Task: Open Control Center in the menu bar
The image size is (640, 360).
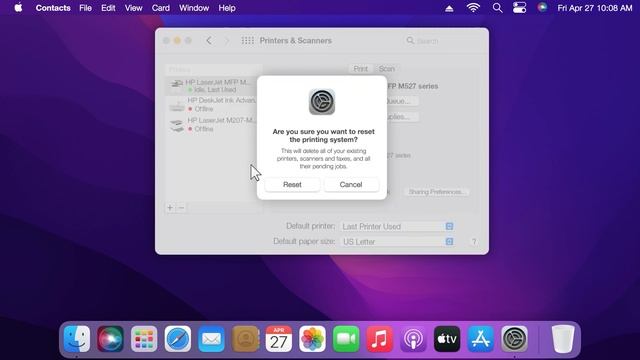Action: tap(520, 8)
